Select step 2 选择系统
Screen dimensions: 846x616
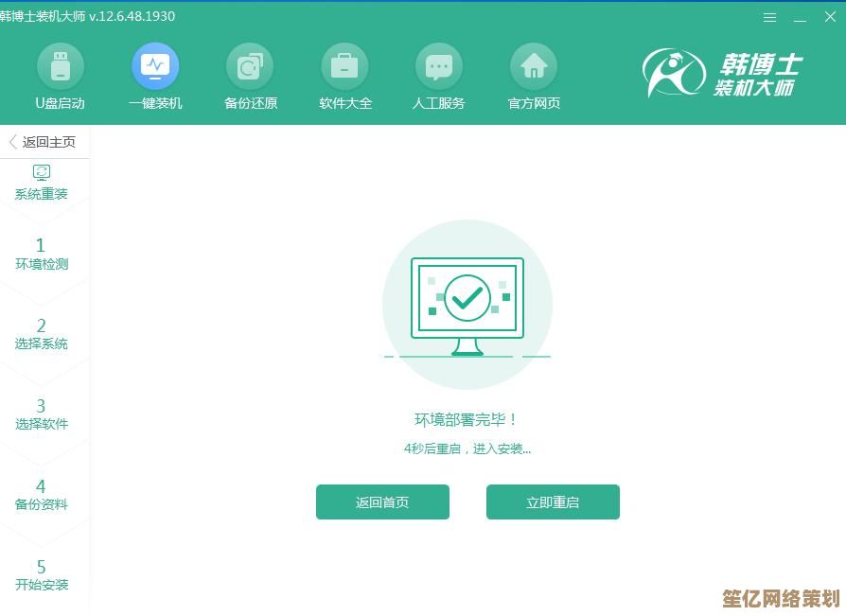point(41,334)
